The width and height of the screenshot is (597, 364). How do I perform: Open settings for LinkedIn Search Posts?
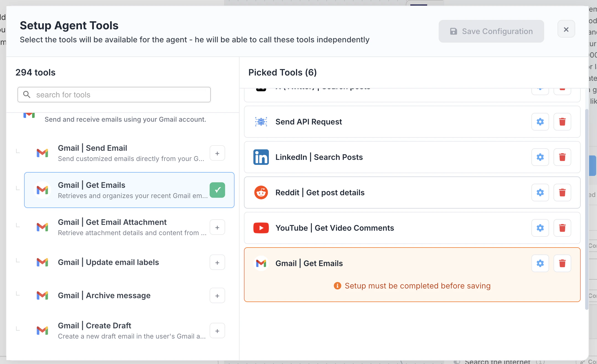[540, 157]
